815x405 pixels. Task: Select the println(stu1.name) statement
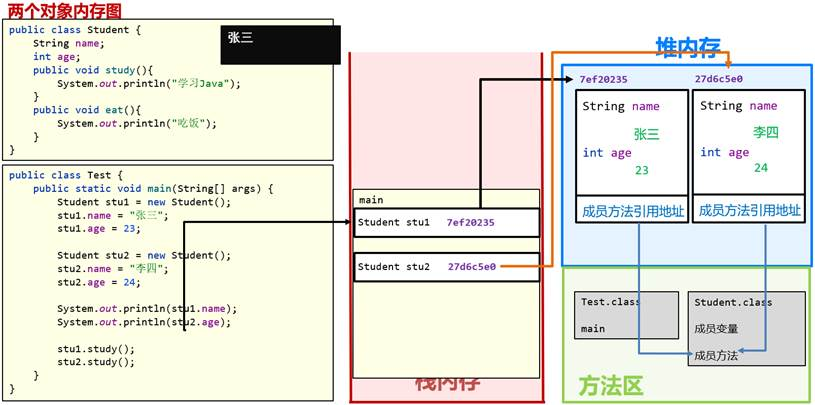tap(147, 309)
